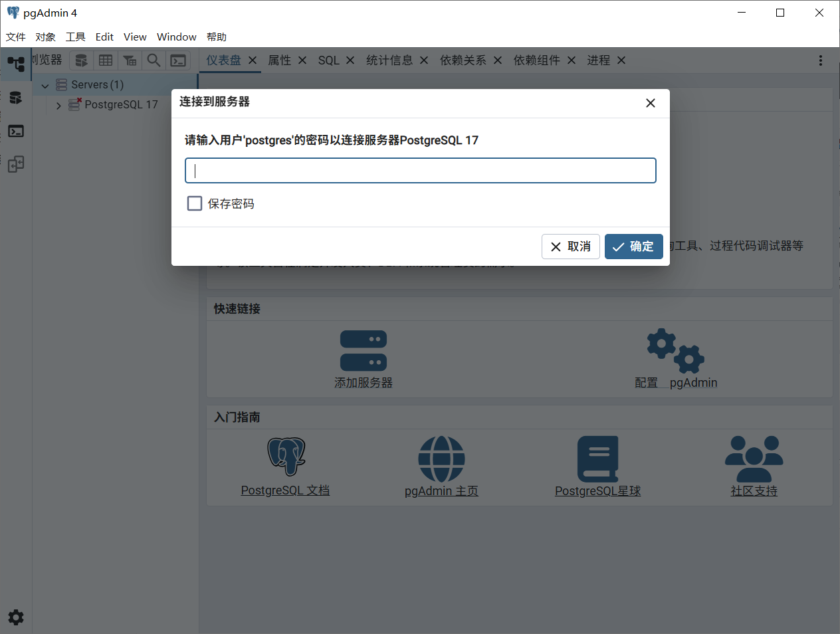This screenshot has height=634, width=840.
Task: Switch to the 属性 tab
Action: point(279,60)
